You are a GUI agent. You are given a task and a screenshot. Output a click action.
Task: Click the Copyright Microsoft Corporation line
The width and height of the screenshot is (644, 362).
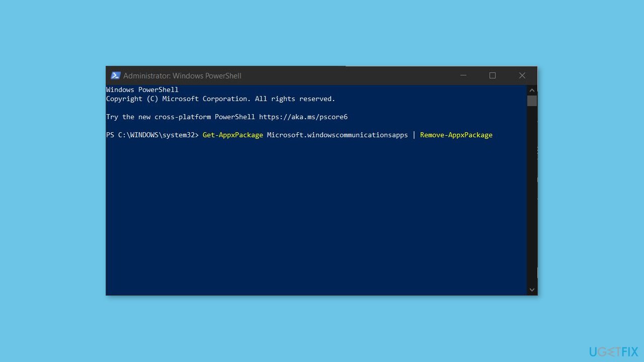point(220,99)
